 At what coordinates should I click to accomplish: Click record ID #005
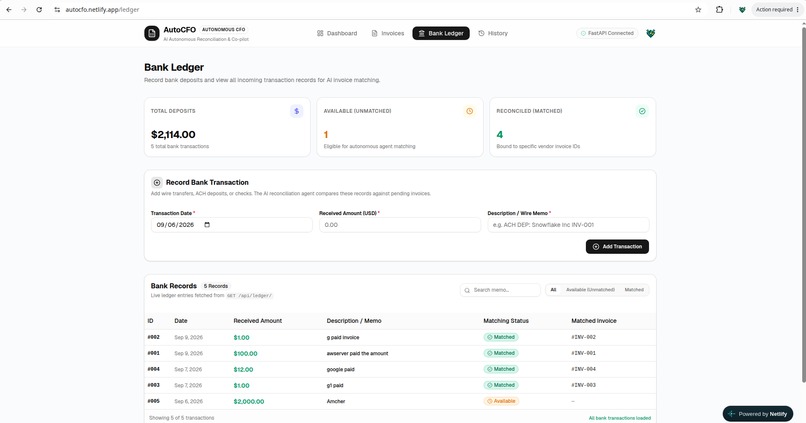(x=154, y=401)
